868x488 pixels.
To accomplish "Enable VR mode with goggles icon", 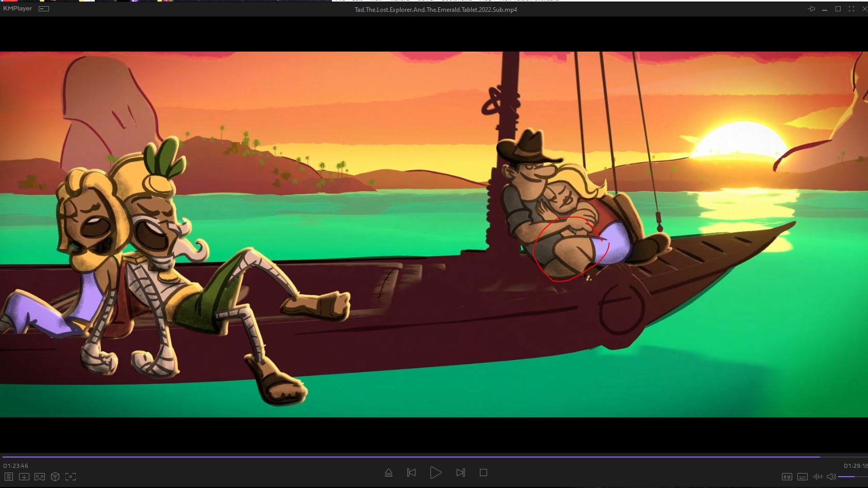I will [40, 477].
